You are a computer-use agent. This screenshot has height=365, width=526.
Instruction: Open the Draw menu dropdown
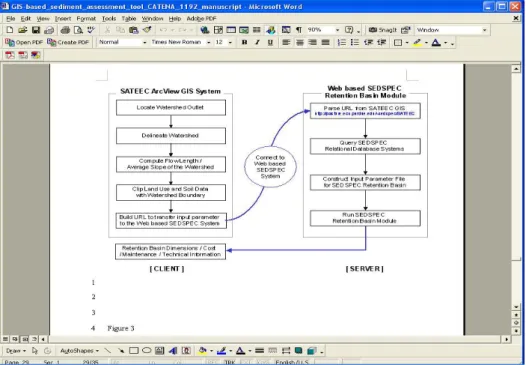click(16, 351)
